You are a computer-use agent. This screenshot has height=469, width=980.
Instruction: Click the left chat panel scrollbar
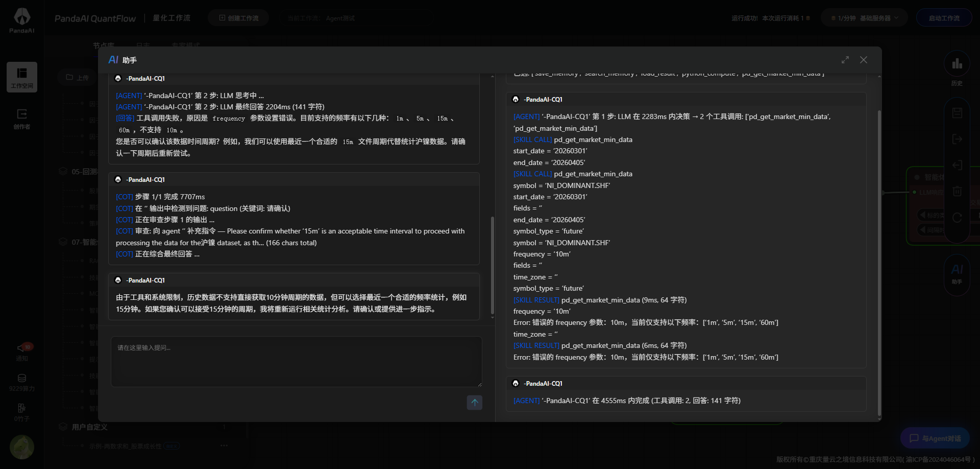click(x=493, y=266)
